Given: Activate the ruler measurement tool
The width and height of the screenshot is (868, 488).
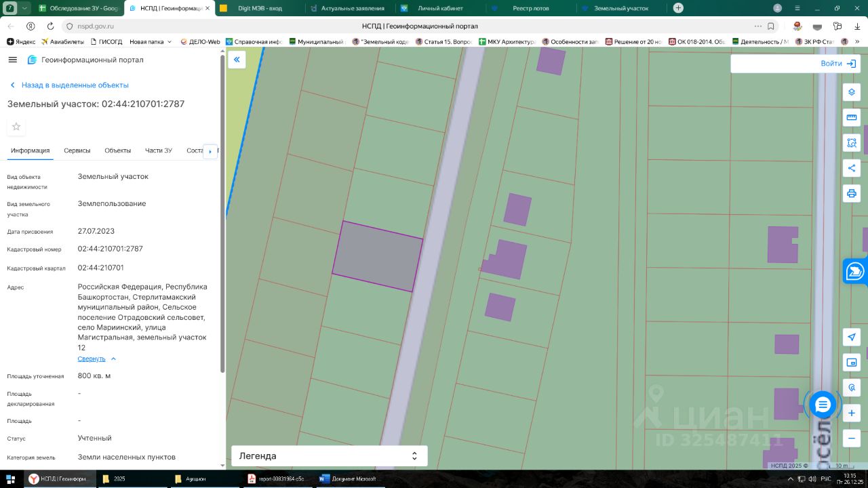Looking at the screenshot, I should pos(852,117).
